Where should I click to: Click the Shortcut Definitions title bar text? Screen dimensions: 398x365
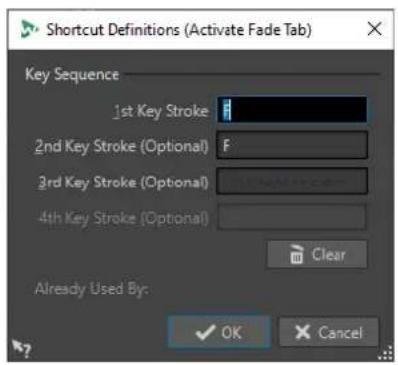tap(179, 30)
